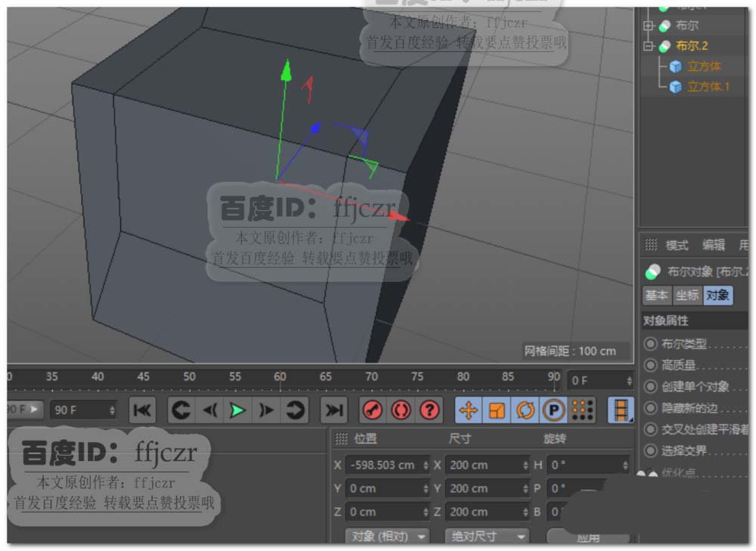Toggle the Position keyframe move-arrows icon
Image resolution: width=756 pixels, height=551 pixels.
468,410
